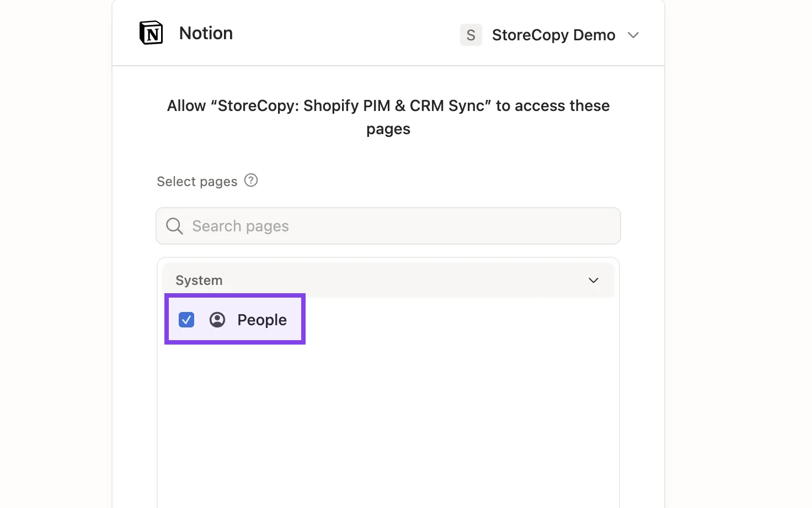Open the StoreCopy Demo workspace dropdown
Screen dimensions: 812x508
(549, 35)
